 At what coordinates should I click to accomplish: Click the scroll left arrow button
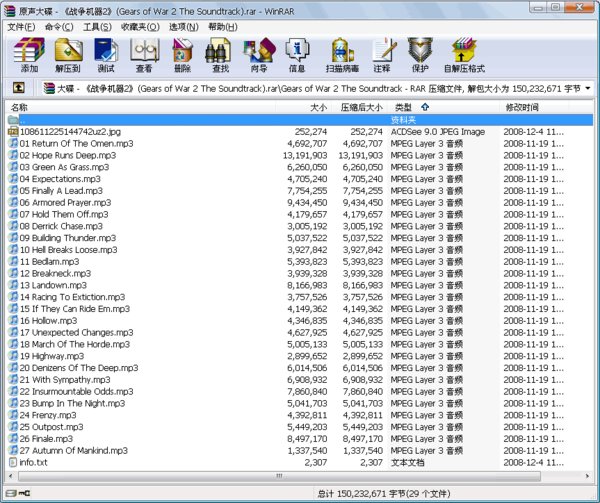11,476
